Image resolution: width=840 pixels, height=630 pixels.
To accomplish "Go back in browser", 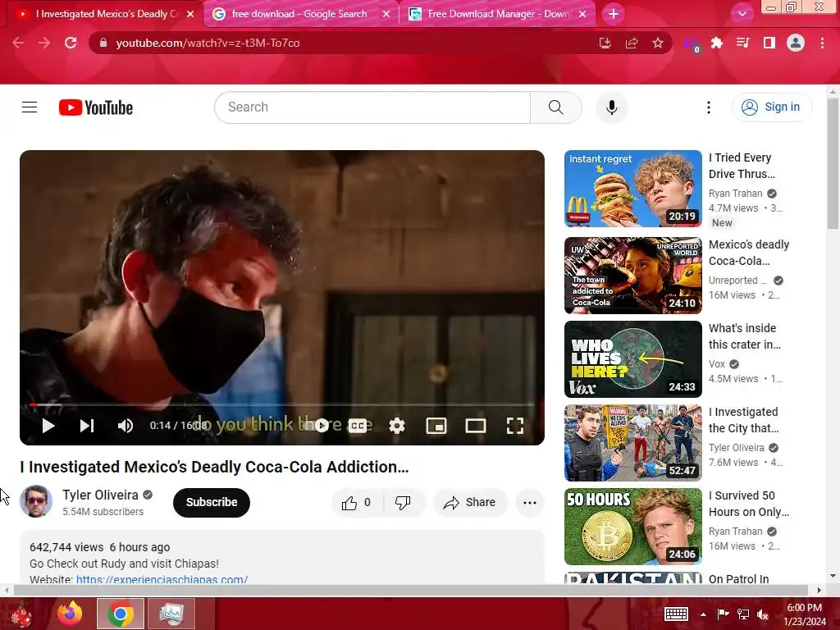I will [18, 43].
